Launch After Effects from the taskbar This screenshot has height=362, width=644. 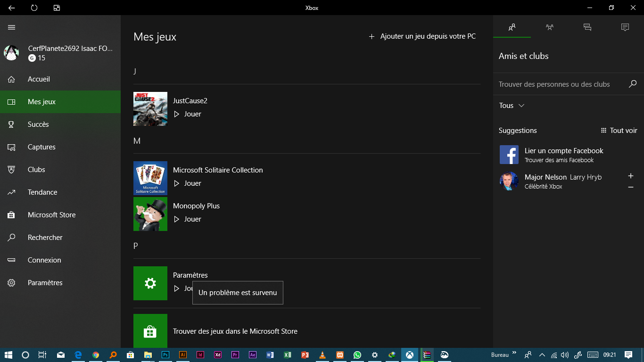(x=253, y=355)
